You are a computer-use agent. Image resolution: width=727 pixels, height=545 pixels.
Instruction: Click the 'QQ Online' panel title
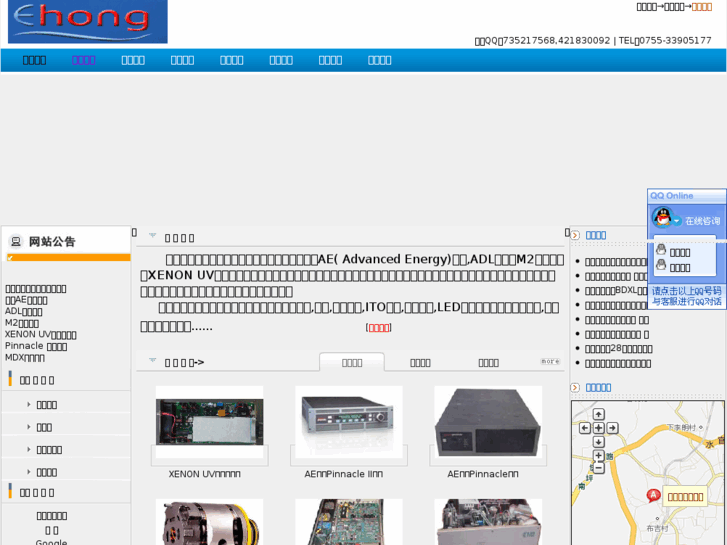tap(671, 196)
